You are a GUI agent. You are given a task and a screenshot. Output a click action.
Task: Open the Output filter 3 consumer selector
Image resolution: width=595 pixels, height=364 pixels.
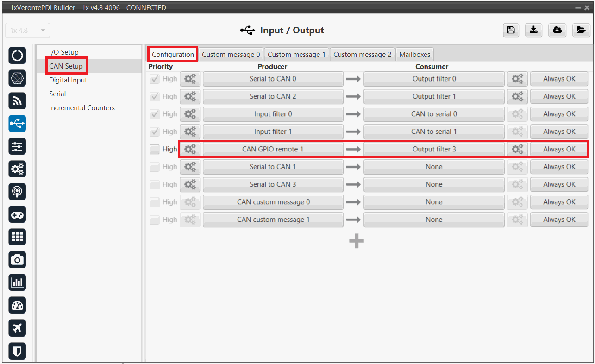tap(434, 149)
